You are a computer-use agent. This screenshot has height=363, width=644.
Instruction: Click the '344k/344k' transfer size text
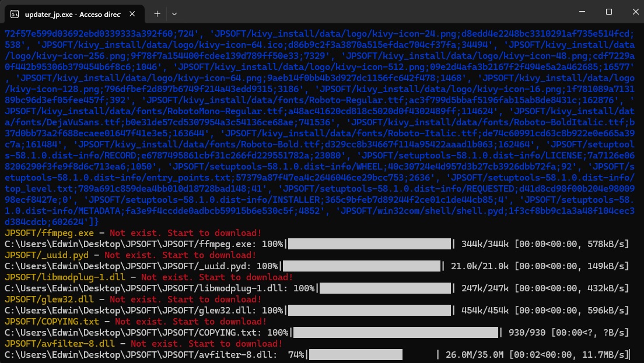(485, 244)
